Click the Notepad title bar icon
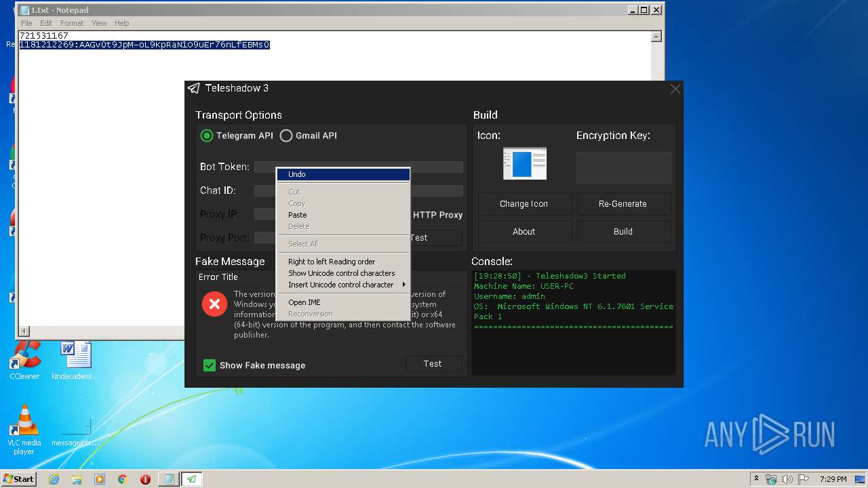 pyautogui.click(x=24, y=10)
